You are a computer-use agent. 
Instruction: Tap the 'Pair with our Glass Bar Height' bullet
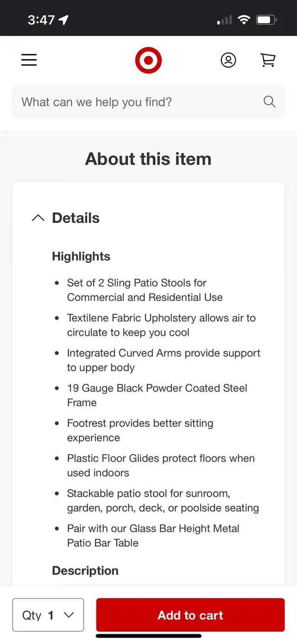point(153,536)
